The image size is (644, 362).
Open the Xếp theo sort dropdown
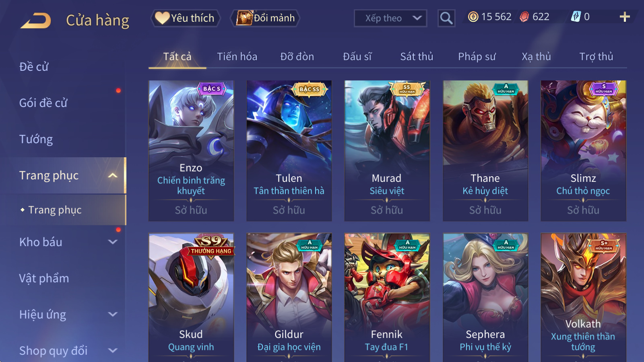pyautogui.click(x=390, y=18)
